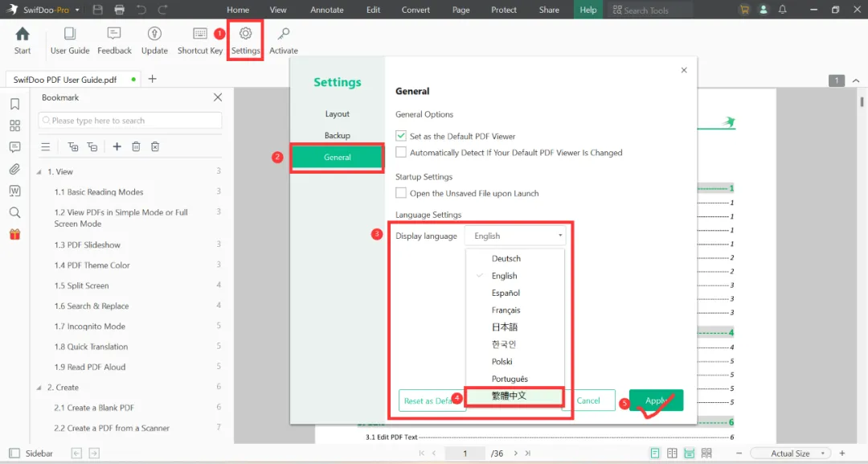Image resolution: width=868 pixels, height=464 pixels.
Task: Open the Display language dropdown
Action: click(515, 236)
